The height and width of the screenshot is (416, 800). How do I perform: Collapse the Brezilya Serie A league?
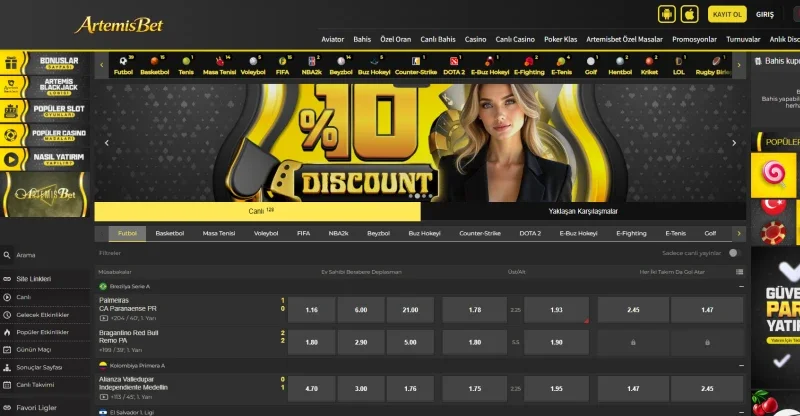click(x=741, y=287)
